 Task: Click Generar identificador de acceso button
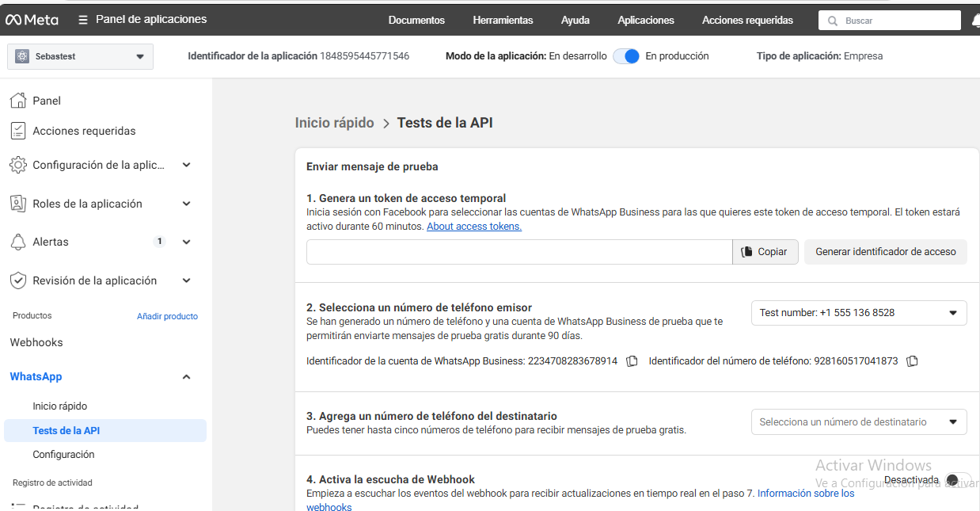[886, 252]
